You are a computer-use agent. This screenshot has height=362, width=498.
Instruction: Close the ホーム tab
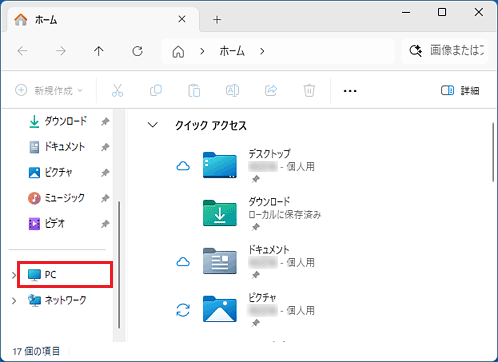[182, 19]
